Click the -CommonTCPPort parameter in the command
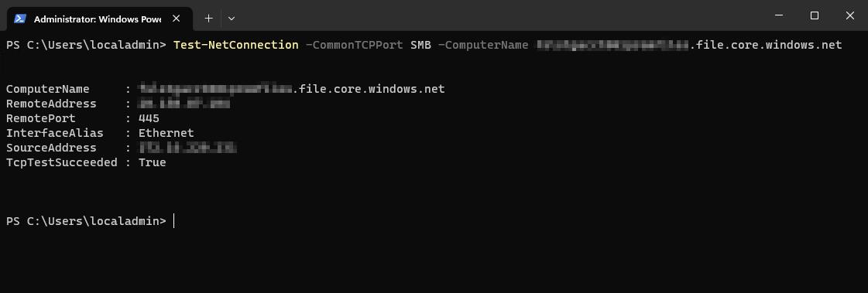 (x=355, y=45)
